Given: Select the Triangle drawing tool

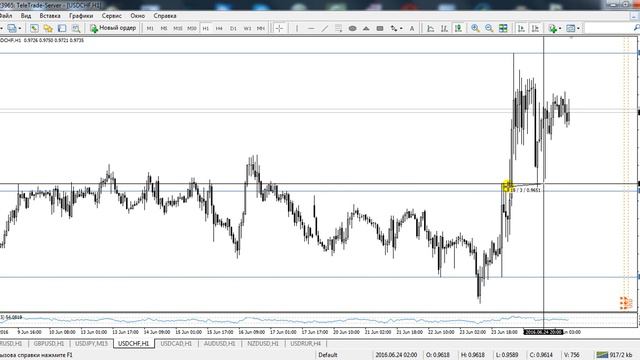Looking at the screenshot, I should pyautogui.click(x=366, y=28).
